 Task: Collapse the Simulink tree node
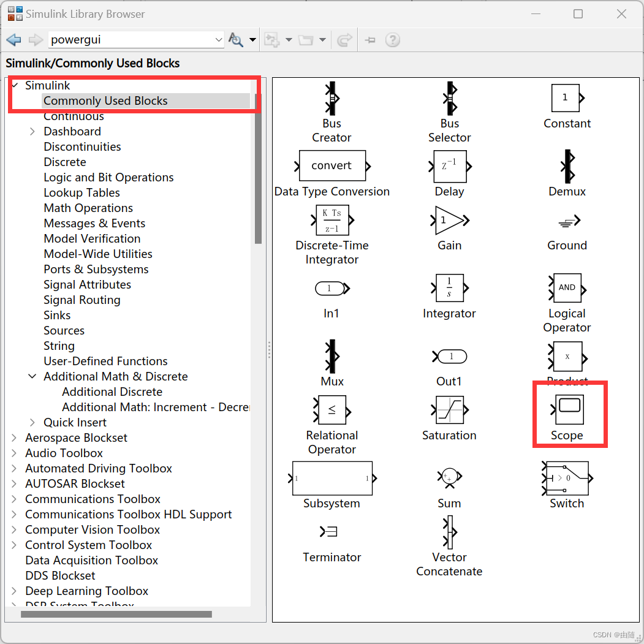point(15,85)
